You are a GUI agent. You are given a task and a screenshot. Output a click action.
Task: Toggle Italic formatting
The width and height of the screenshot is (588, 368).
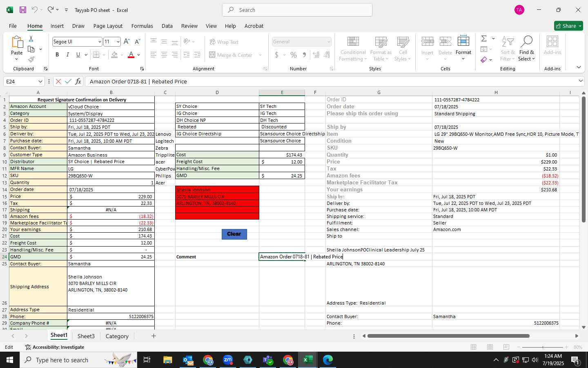click(x=67, y=55)
